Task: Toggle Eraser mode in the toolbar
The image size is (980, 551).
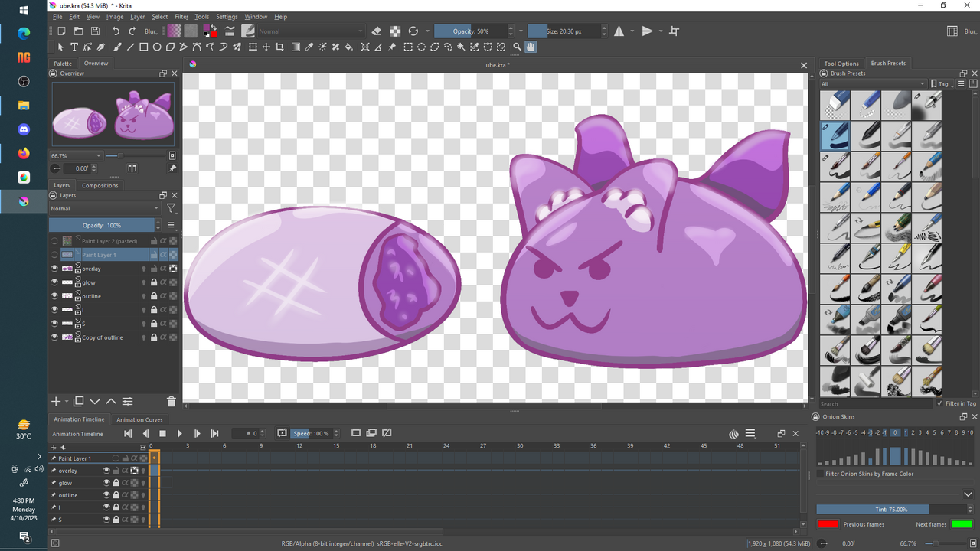Action: click(x=376, y=31)
